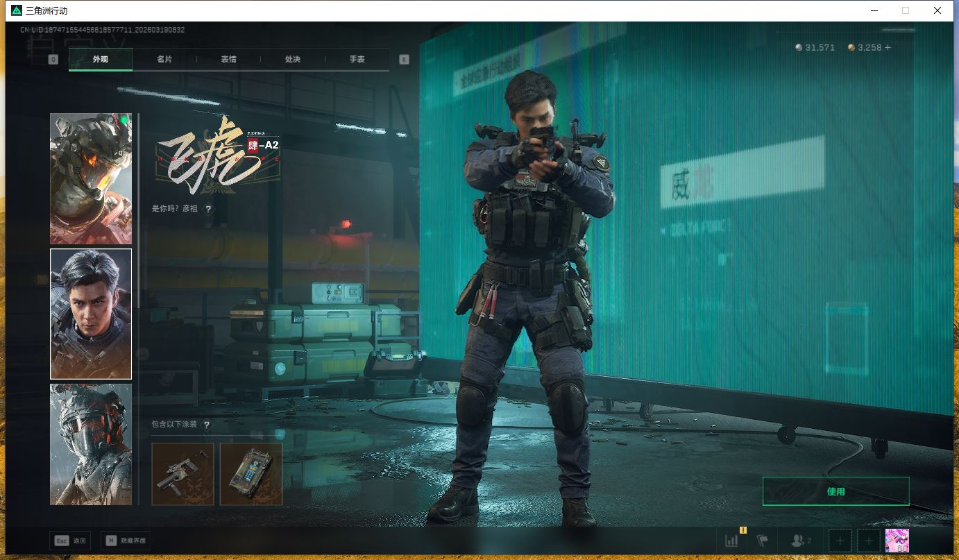Open the stats bar-chart icon in bottom bar

[731, 541]
